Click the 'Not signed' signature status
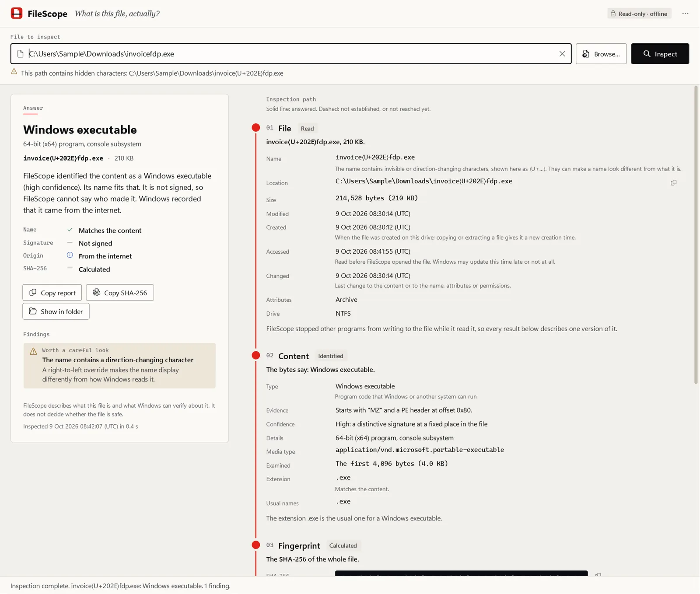This screenshot has width=700, height=594. click(x=95, y=243)
